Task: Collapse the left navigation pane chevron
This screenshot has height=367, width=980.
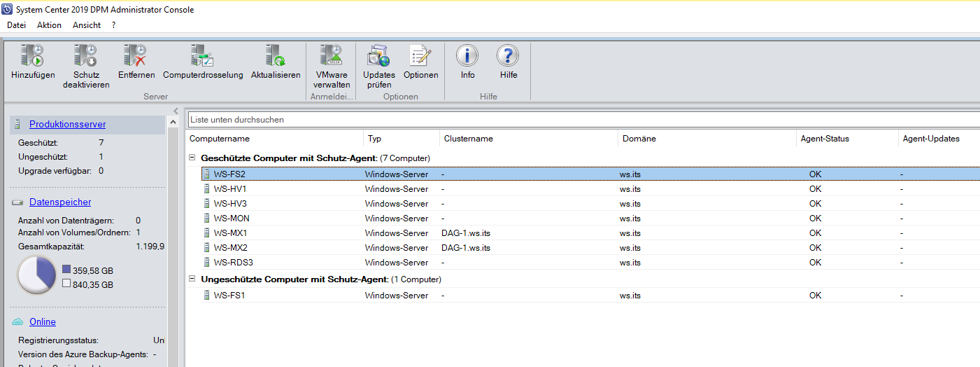Action: [176, 111]
